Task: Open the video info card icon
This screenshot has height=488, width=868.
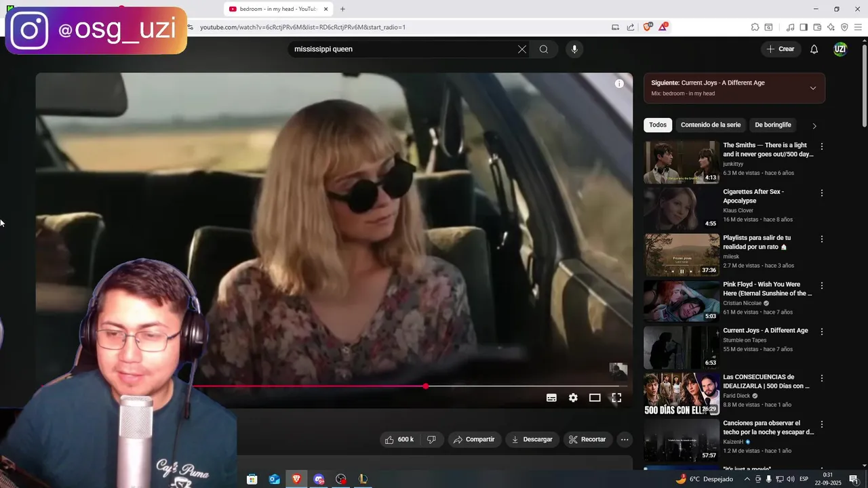Action: tap(619, 84)
